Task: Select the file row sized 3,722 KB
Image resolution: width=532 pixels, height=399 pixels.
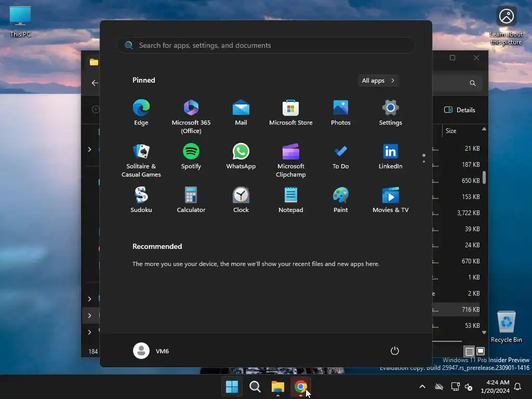Action: [457, 212]
